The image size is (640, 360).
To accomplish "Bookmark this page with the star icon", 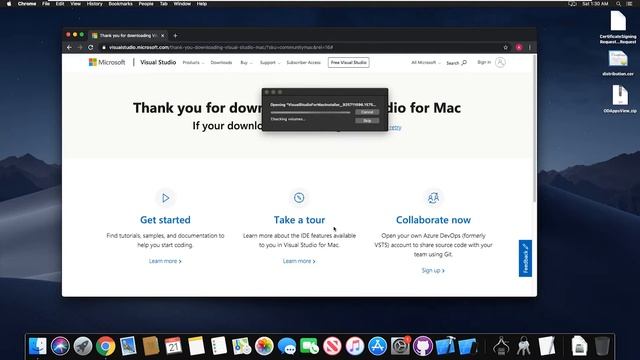I will (505, 47).
